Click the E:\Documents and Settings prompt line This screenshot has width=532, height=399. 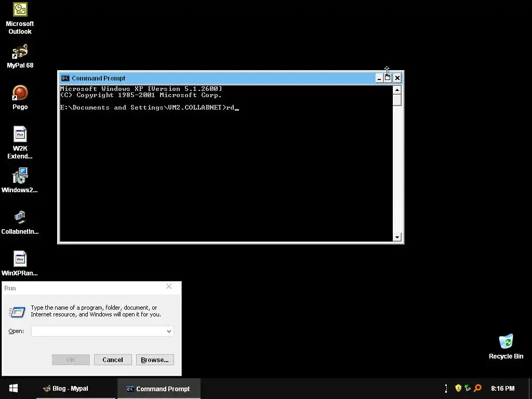pyautogui.click(x=149, y=108)
